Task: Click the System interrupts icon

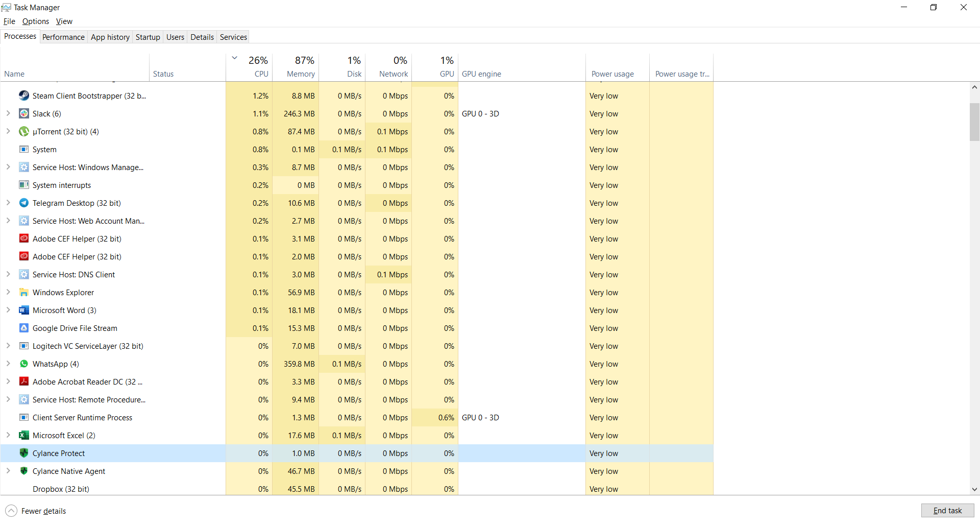Action: coord(24,185)
